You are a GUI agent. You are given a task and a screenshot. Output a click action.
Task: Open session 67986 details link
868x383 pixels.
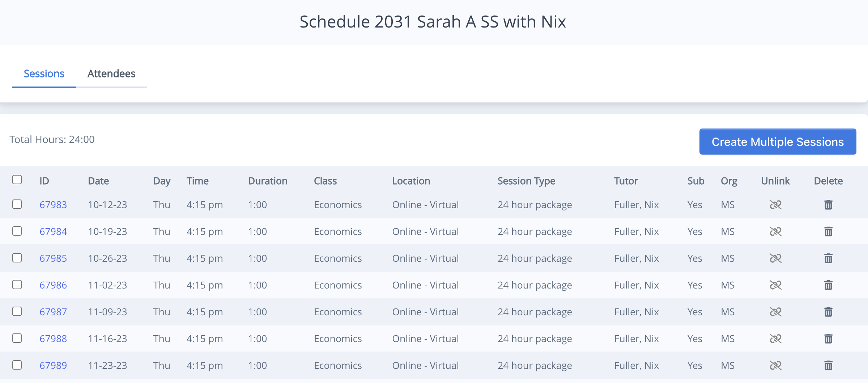tap(53, 285)
